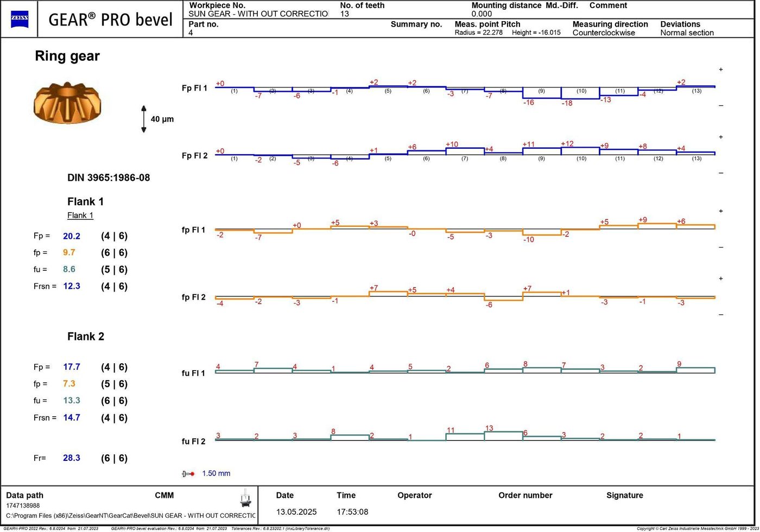Screen dimensions: 760x532
Task: Click the orange "fp Fl 2" chart label
Action: tap(194, 297)
